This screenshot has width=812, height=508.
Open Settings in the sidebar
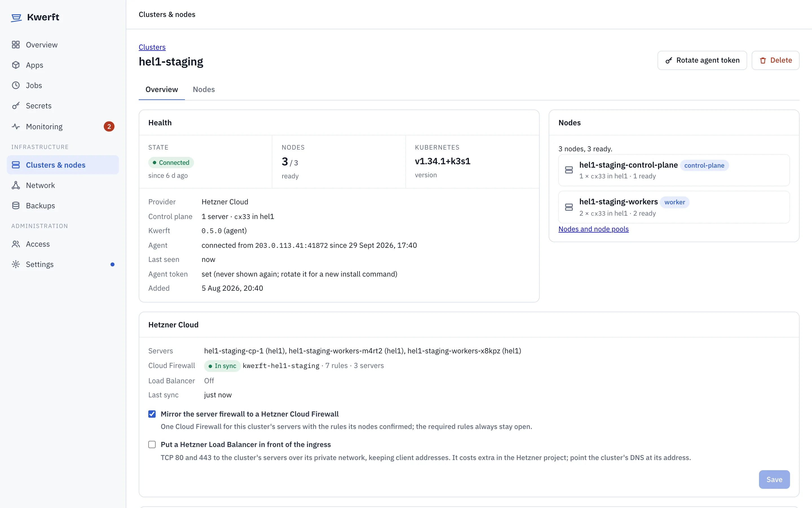coord(63,264)
